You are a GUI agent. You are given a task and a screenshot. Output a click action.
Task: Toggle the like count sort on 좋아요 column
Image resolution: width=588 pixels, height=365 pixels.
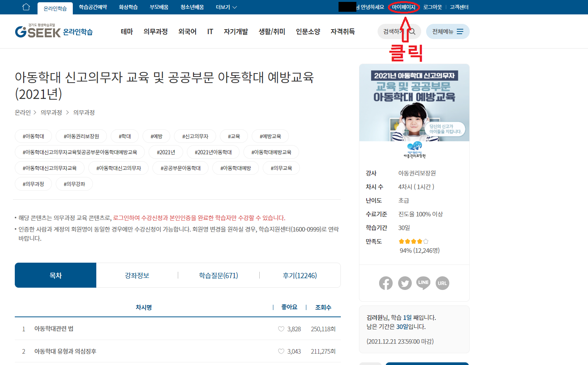(x=289, y=307)
